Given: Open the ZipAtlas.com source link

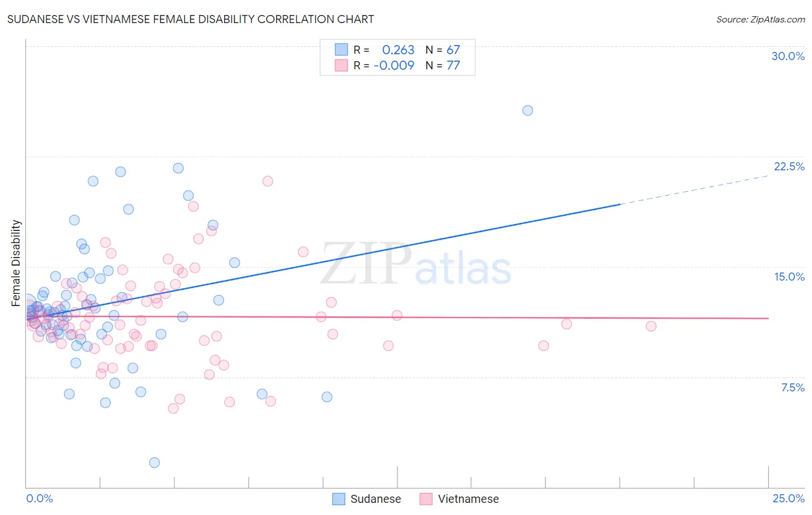Looking at the screenshot, I should coord(761,19).
